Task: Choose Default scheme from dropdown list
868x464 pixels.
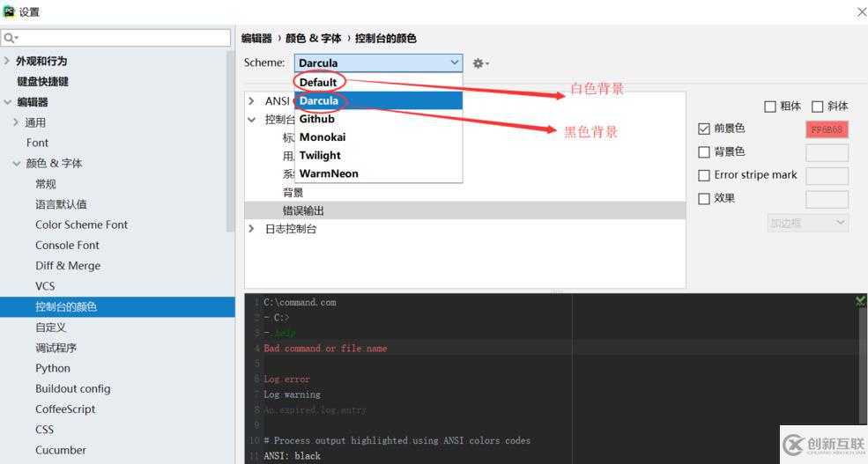Action: [x=379, y=83]
